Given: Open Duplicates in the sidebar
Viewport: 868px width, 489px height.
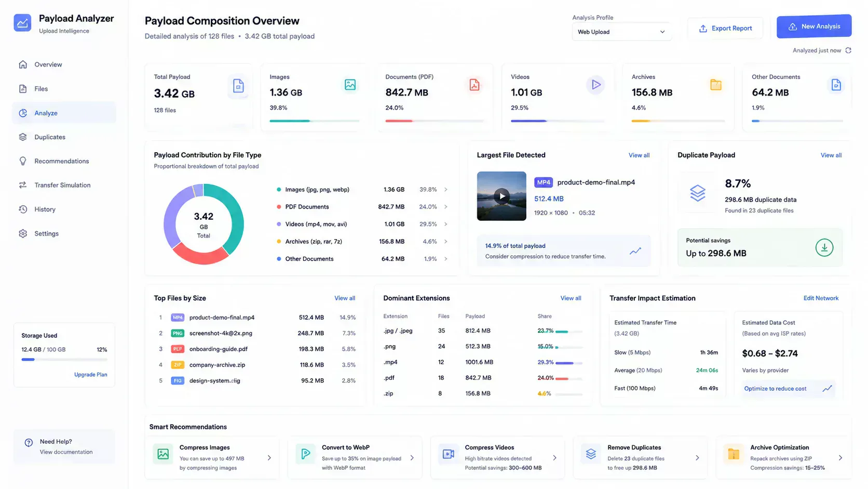Looking at the screenshot, I should [x=64, y=137].
